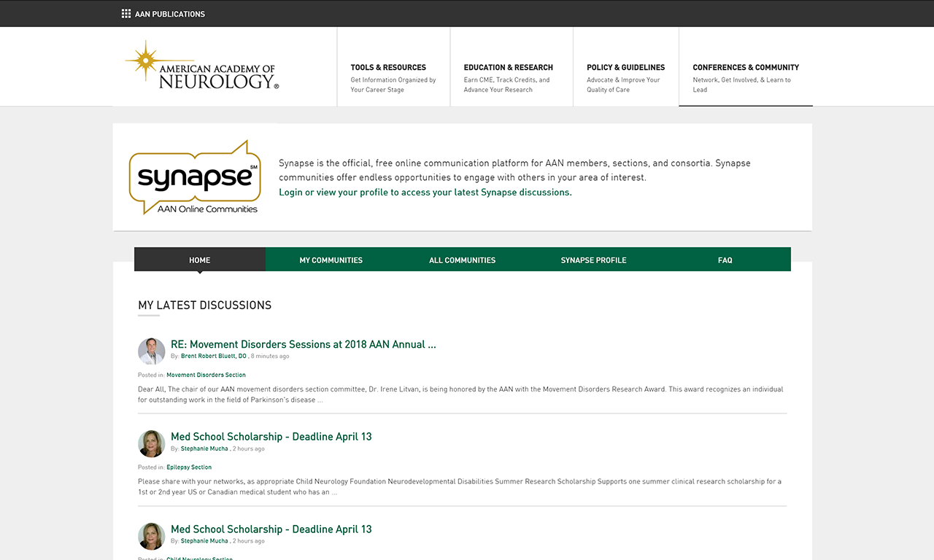Open RE: Movement Disorders Sessions discussion
934x560 pixels.
tap(304, 344)
